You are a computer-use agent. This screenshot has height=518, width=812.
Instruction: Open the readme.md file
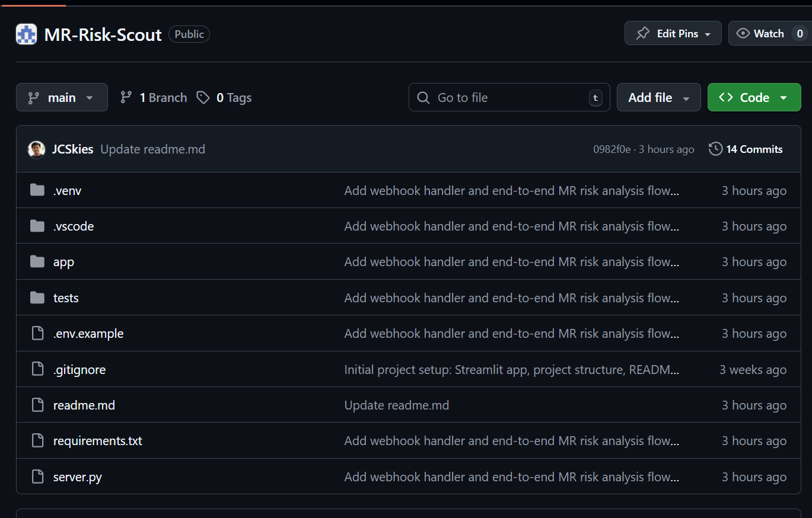(x=84, y=405)
